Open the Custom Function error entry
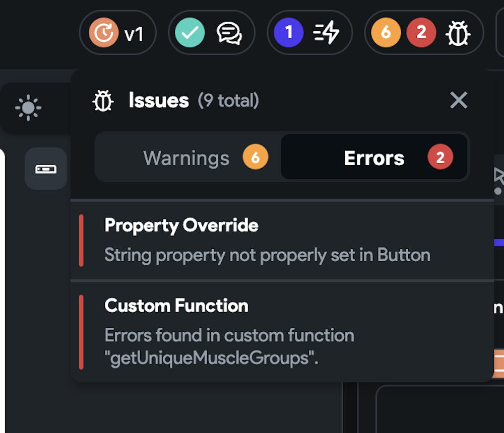The width and height of the screenshot is (504, 433). 176,306
